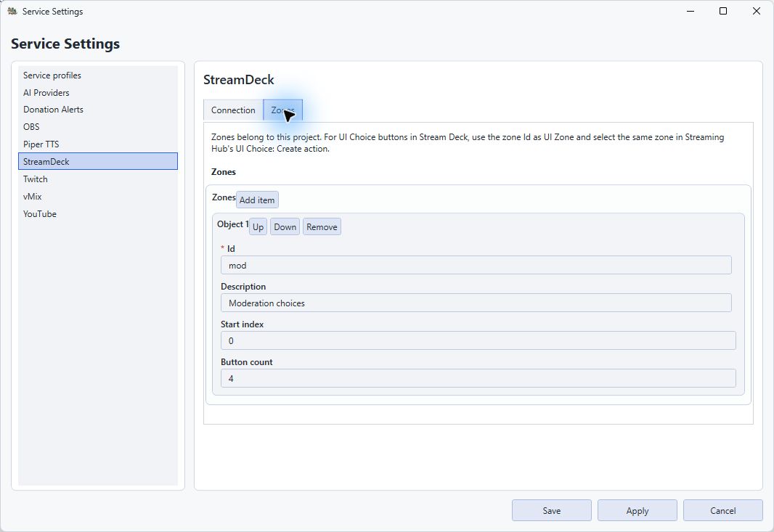Click the Service Settings app icon in title bar
This screenshot has height=532, width=774.
[x=12, y=11]
